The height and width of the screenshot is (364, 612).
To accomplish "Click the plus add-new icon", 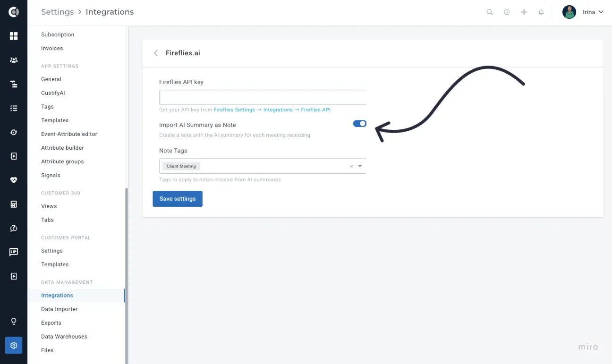I will (x=524, y=12).
